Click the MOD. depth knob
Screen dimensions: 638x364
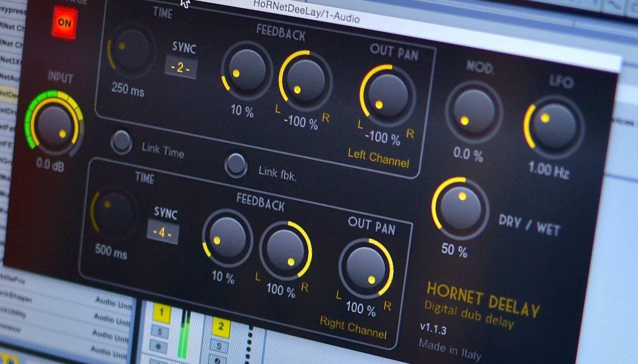474,112
